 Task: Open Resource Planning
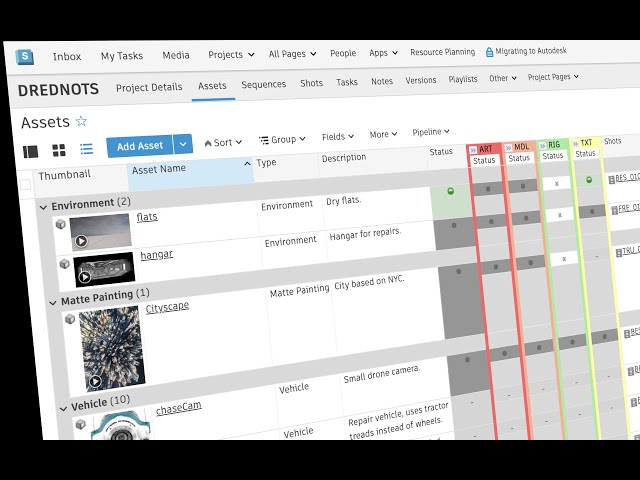(x=442, y=52)
